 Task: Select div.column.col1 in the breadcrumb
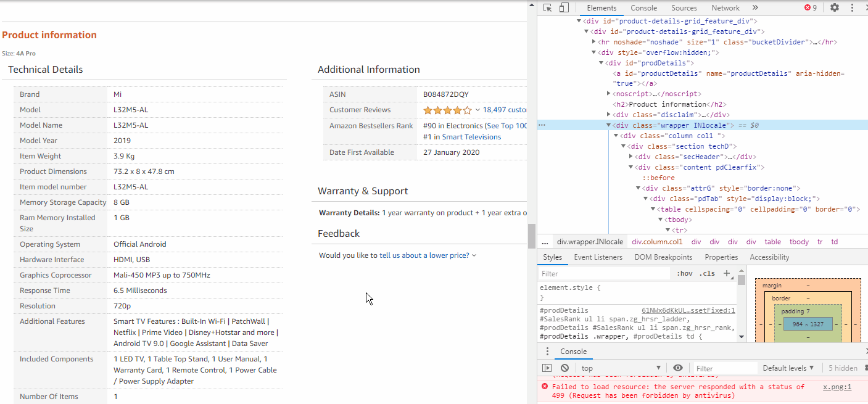(657, 242)
